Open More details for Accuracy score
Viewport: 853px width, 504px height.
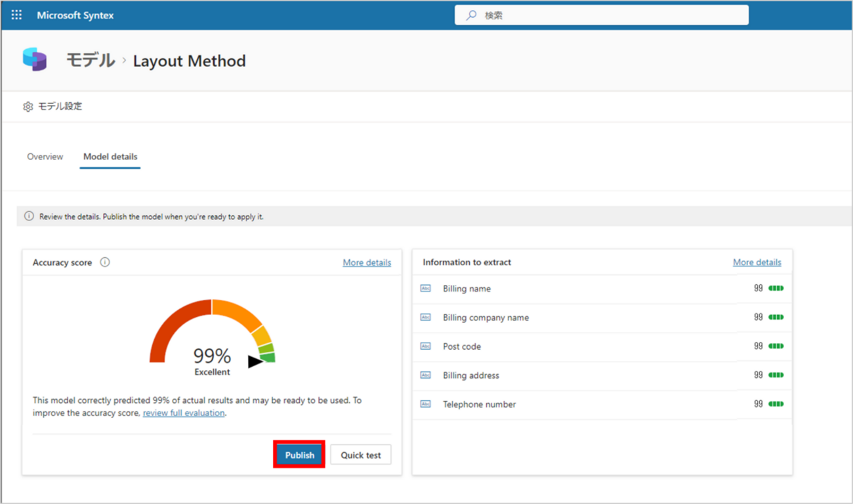[x=367, y=262]
